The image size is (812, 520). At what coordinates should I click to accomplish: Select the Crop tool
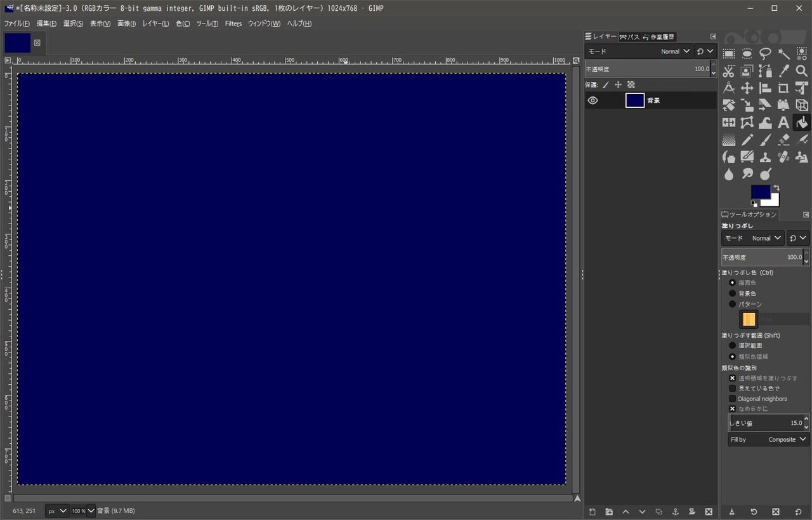784,88
